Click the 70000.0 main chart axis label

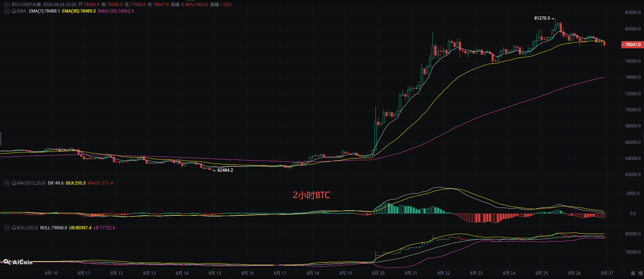point(633,110)
